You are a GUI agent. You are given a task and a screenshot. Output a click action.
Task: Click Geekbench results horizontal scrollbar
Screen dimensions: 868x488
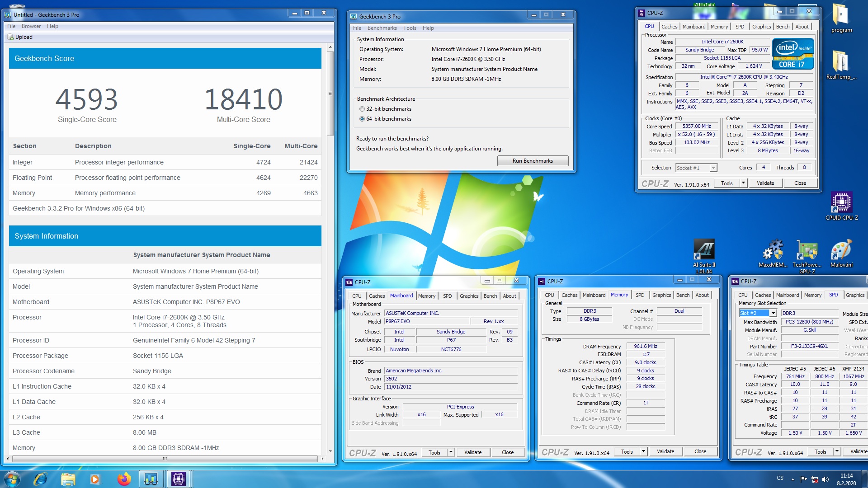click(165, 458)
